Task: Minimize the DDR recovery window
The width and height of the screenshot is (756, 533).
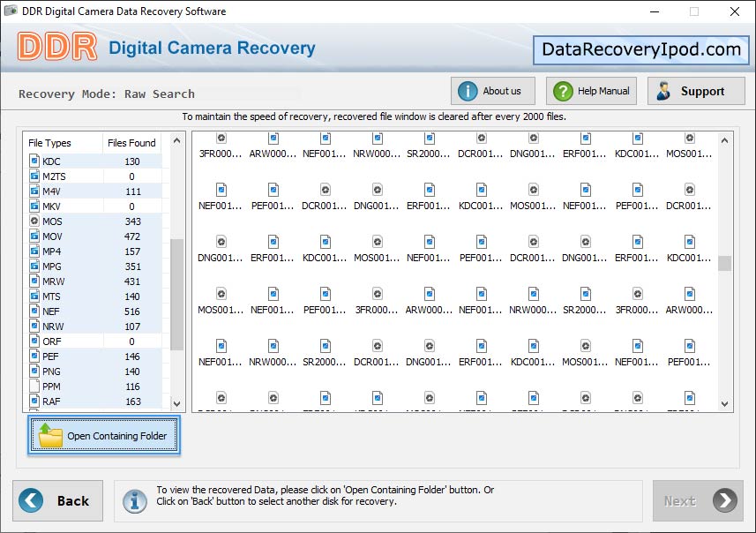Action: tap(655, 11)
